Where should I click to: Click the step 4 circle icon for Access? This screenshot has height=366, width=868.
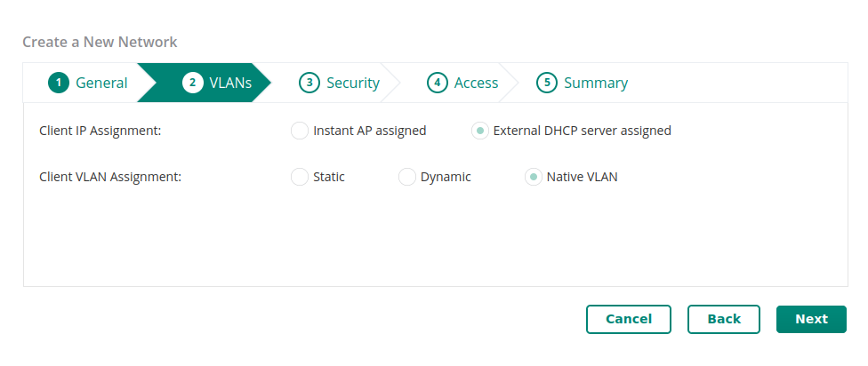438,83
